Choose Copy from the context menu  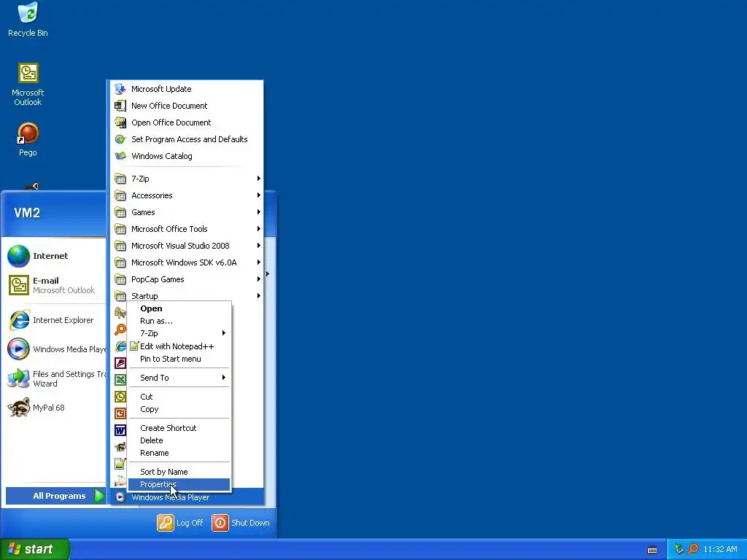point(179,409)
